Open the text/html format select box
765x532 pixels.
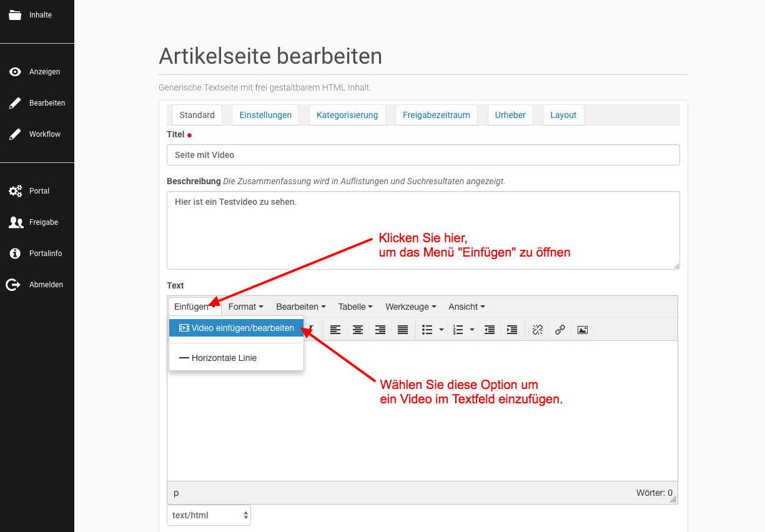coord(209,515)
